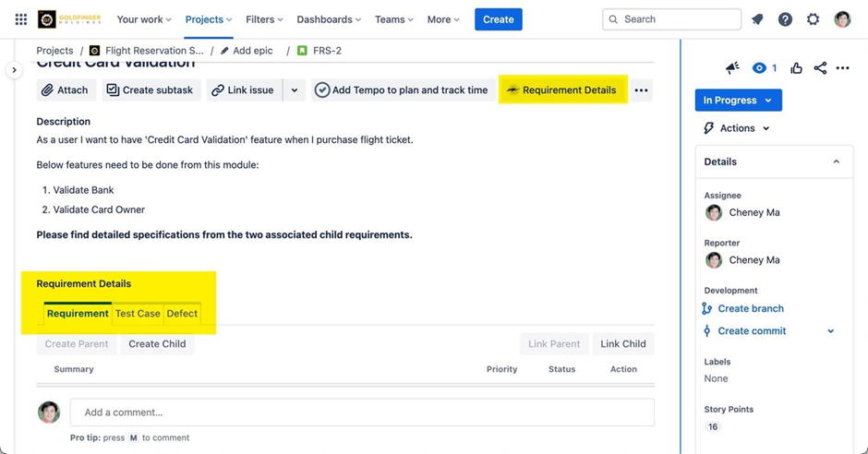Image resolution: width=868 pixels, height=454 pixels.
Task: Open the notifications icon in header
Action: pyautogui.click(x=757, y=19)
